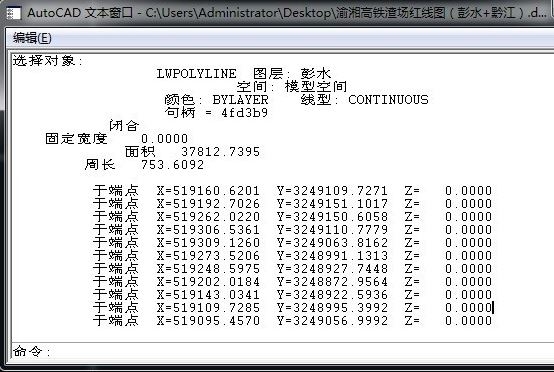Screen dimensions: 554x372
Task: Click the 固定宽度 0.0000 line
Action: tap(117, 138)
